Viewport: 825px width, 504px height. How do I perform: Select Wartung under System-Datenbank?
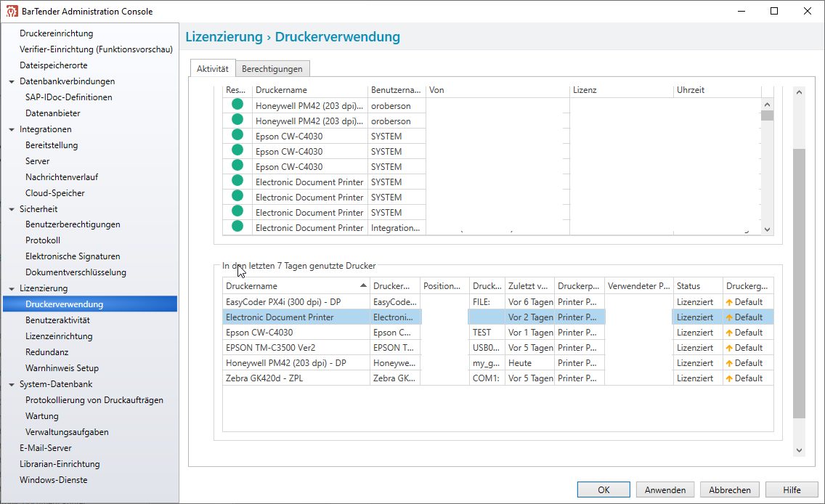pos(42,416)
